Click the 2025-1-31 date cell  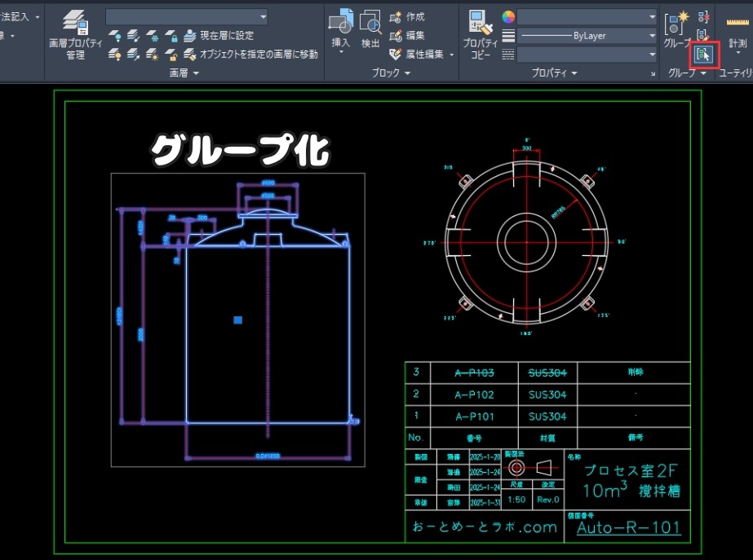485,502
